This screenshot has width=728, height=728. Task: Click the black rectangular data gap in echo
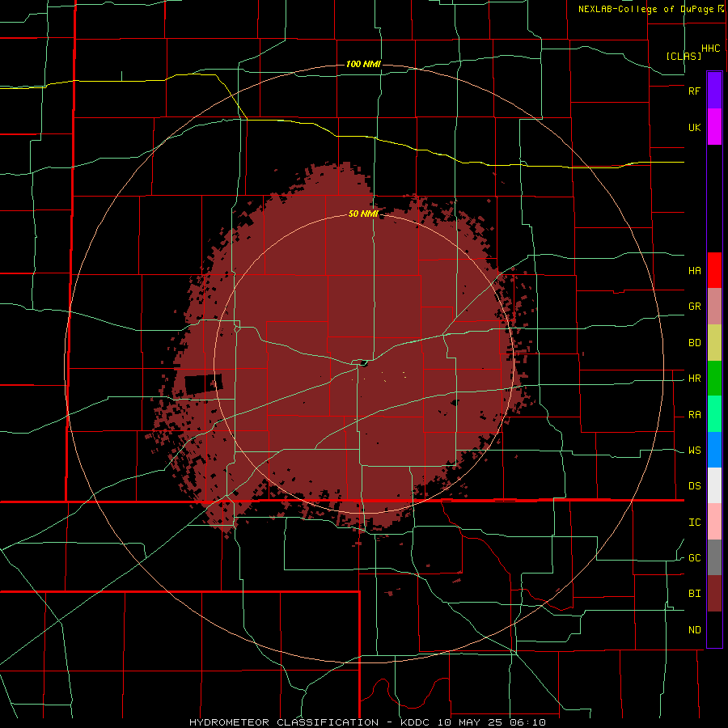(203, 383)
